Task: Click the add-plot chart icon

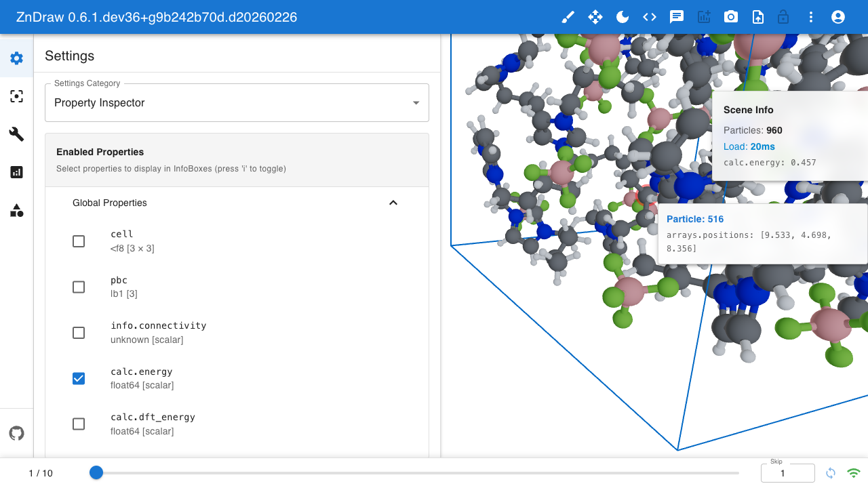Action: coord(704,17)
